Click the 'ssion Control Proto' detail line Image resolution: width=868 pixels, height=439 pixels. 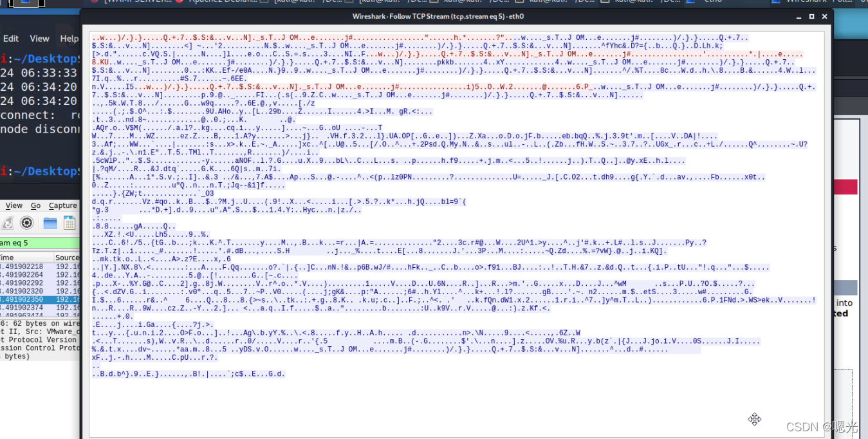point(40,348)
